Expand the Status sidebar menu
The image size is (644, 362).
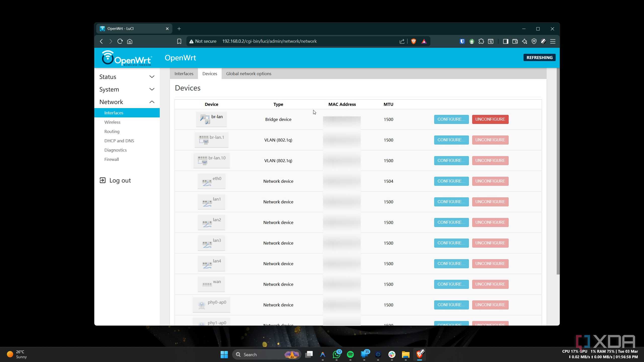(x=127, y=77)
